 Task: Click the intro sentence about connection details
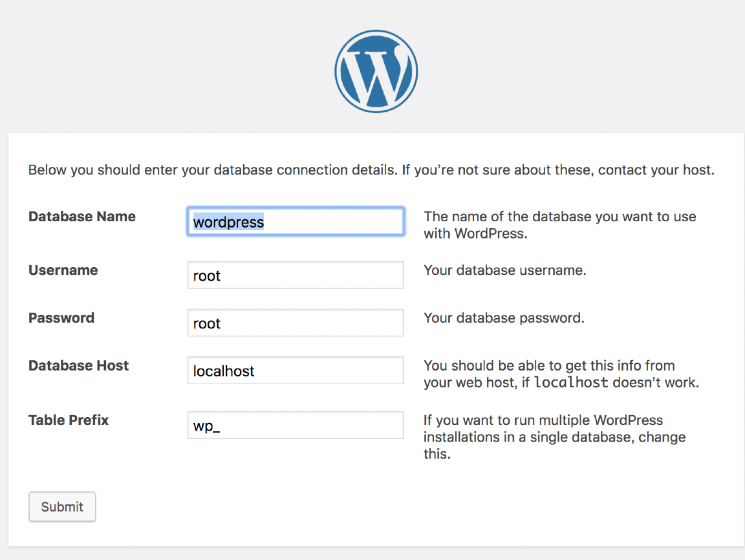click(371, 171)
